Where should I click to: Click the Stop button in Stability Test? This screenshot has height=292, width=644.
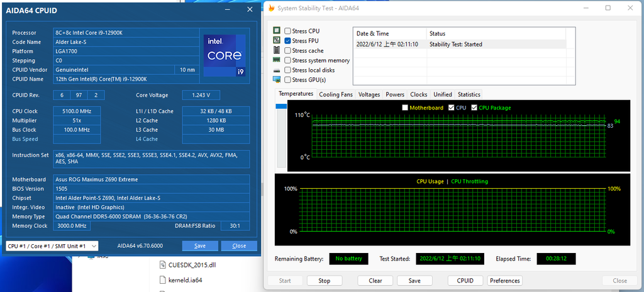(x=325, y=281)
